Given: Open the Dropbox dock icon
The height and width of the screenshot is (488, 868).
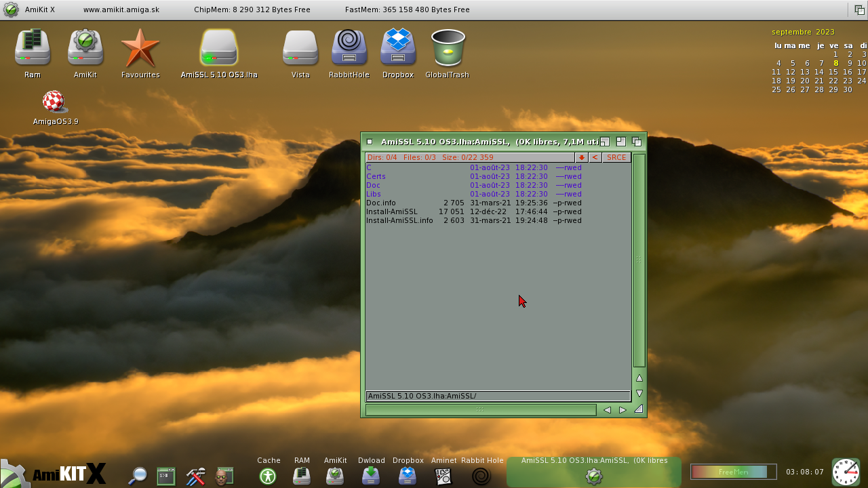Looking at the screenshot, I should click(408, 476).
